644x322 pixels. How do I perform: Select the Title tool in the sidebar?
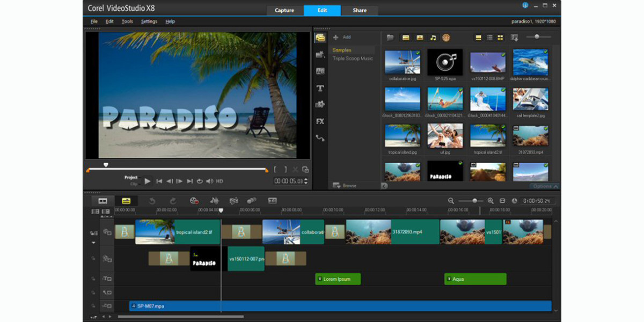coord(320,89)
